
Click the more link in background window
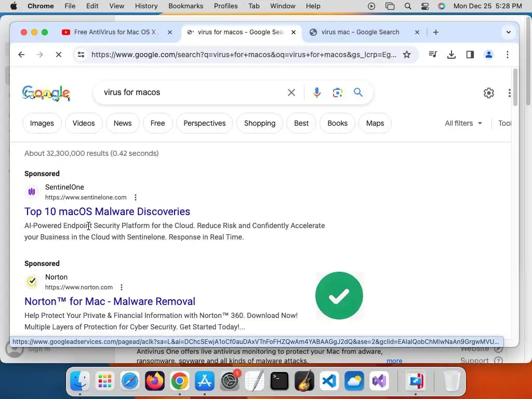coord(394,361)
